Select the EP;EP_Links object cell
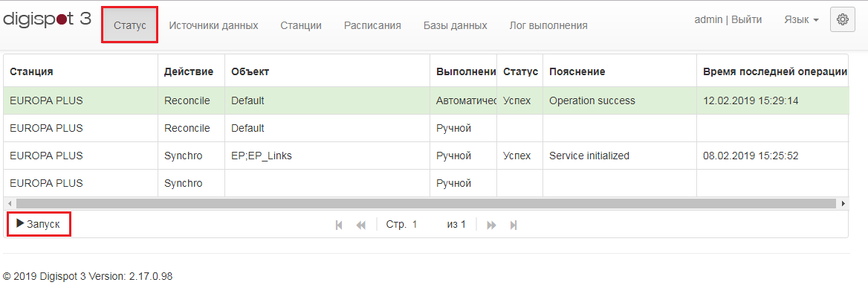868x291 pixels. [328, 156]
